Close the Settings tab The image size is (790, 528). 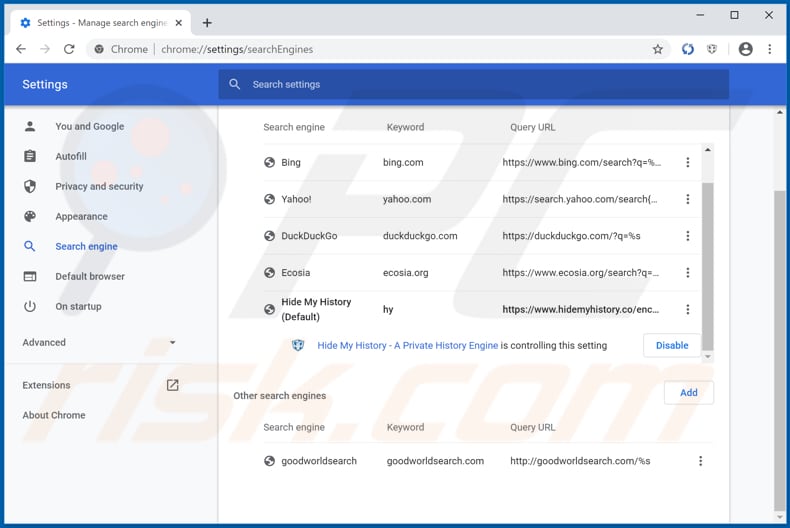tap(178, 23)
